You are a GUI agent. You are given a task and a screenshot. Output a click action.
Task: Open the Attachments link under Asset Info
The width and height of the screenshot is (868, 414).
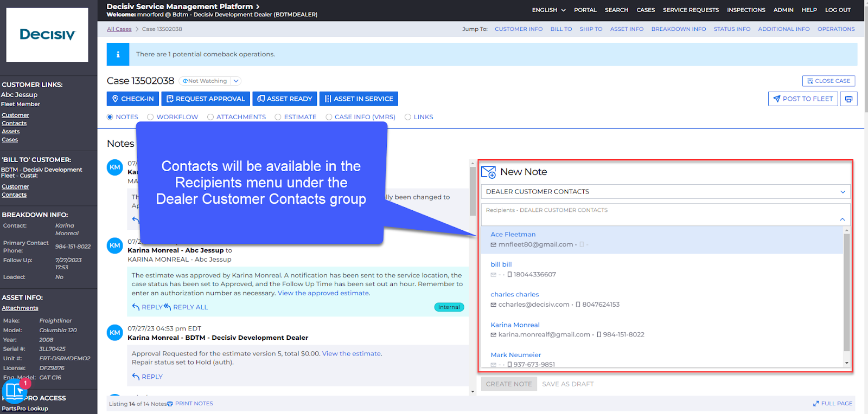point(20,308)
